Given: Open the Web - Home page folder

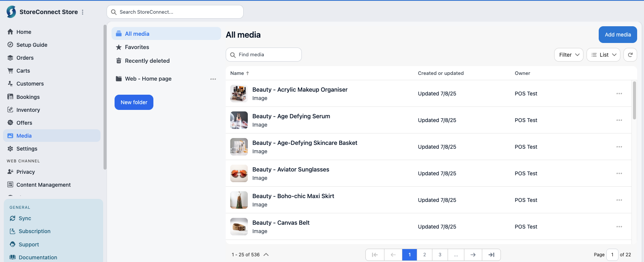Looking at the screenshot, I should coord(148,79).
